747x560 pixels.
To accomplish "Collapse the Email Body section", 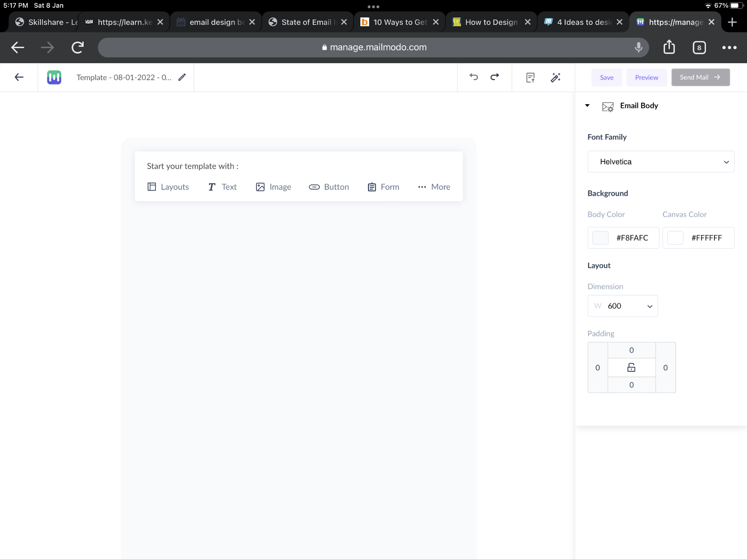I will (x=587, y=106).
